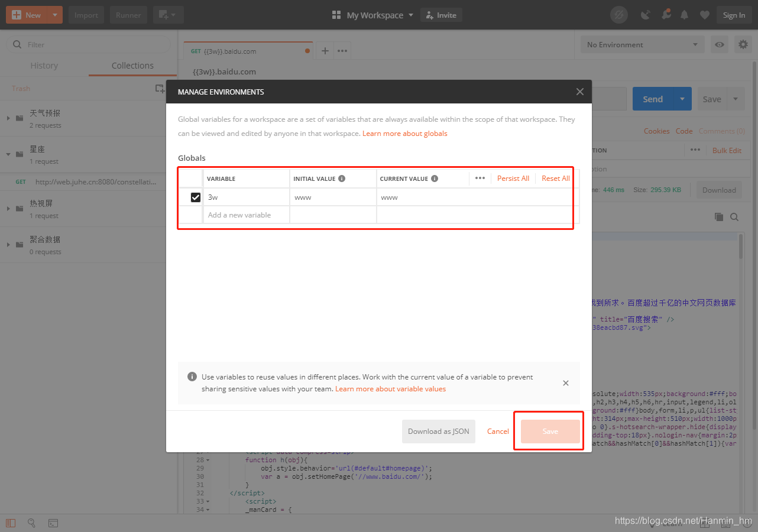758x532 pixels.
Task: Click the workspace grid icon
Action: pos(336,15)
